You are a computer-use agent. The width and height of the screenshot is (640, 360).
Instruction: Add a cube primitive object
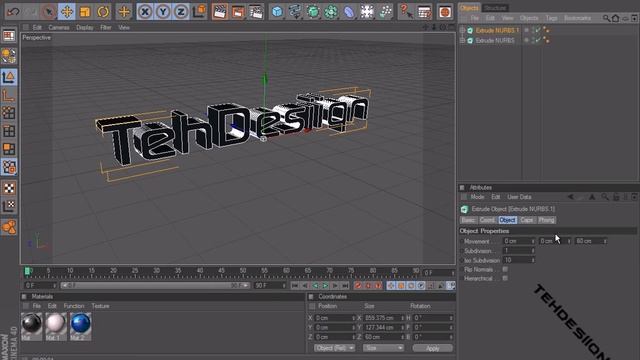(x=277, y=12)
